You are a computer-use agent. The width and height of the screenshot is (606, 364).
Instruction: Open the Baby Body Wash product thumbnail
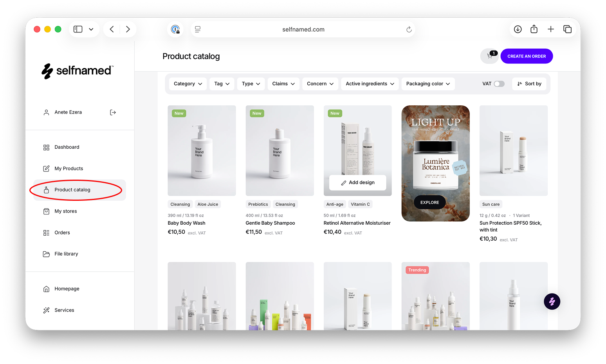click(202, 150)
